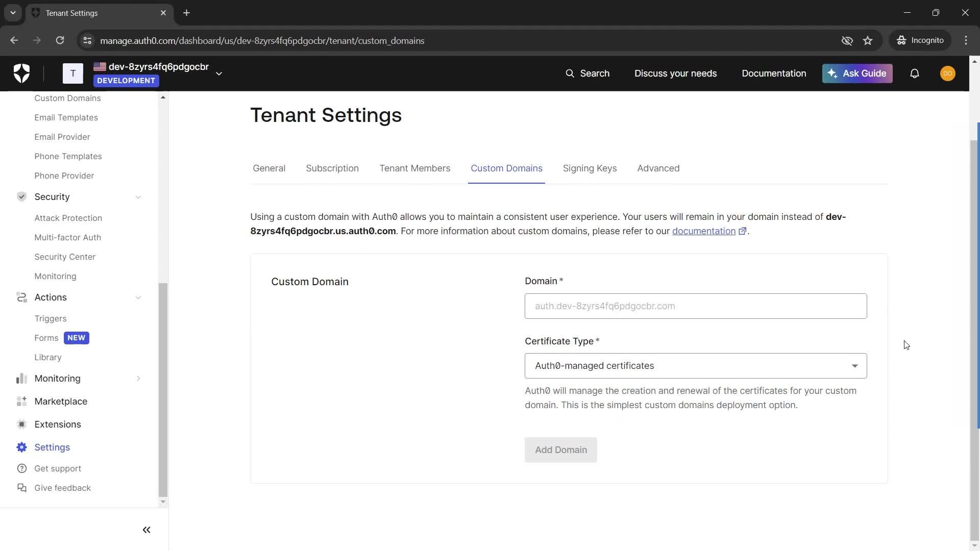Screen dimensions: 980x551
Task: Click the NEW badge next to Forms
Action: 76,338
